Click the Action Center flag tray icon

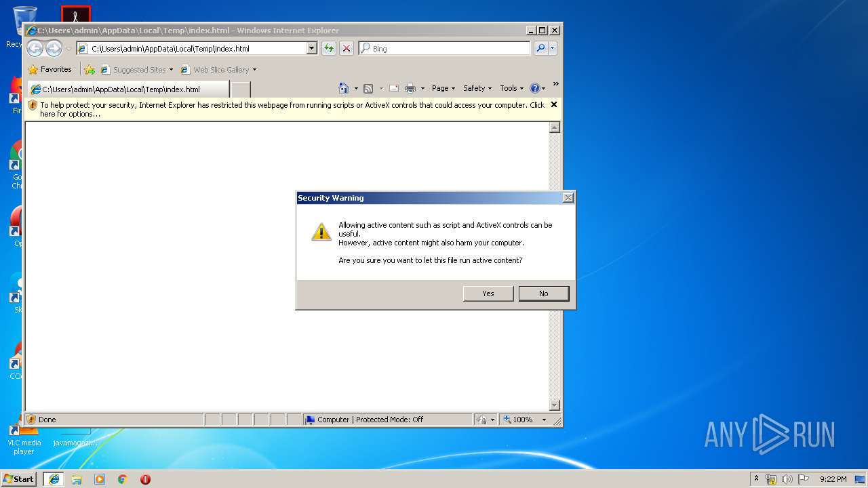point(804,479)
